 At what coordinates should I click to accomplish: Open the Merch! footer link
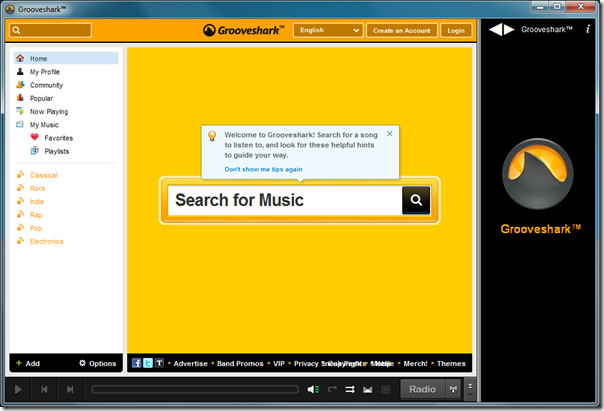click(415, 364)
